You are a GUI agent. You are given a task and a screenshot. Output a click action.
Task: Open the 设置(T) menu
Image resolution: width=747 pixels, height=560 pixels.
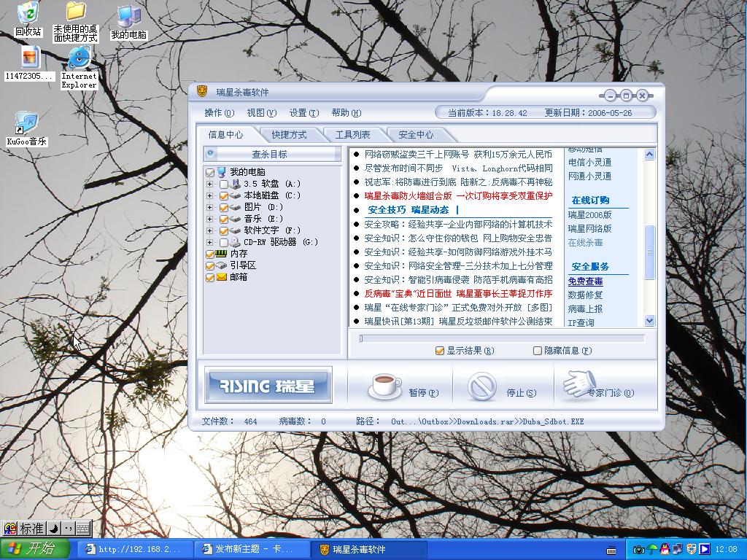click(304, 113)
